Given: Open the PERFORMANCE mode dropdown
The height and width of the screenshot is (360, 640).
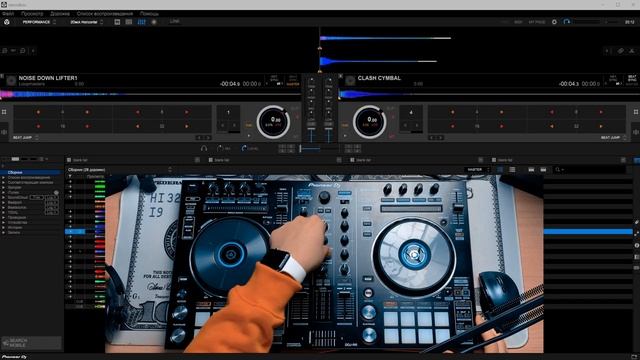Looking at the screenshot, I should click(x=39, y=22).
